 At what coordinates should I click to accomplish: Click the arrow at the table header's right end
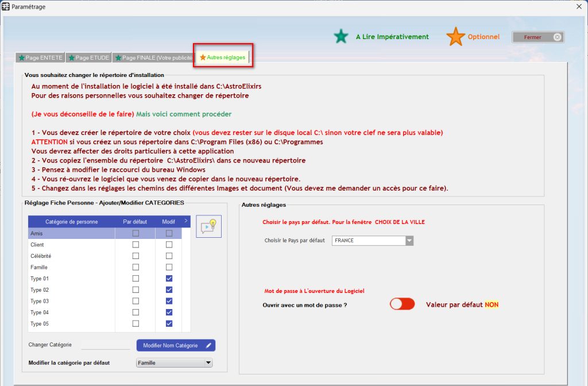click(185, 221)
